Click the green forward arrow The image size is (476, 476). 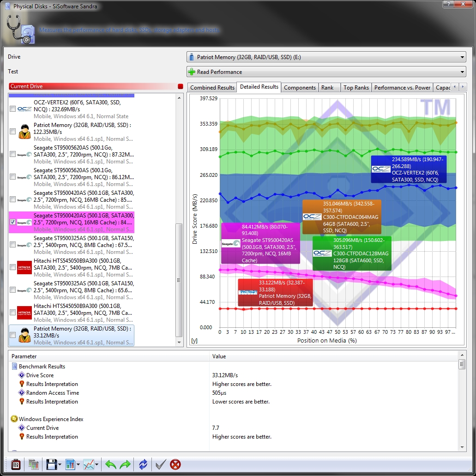pos(125,464)
